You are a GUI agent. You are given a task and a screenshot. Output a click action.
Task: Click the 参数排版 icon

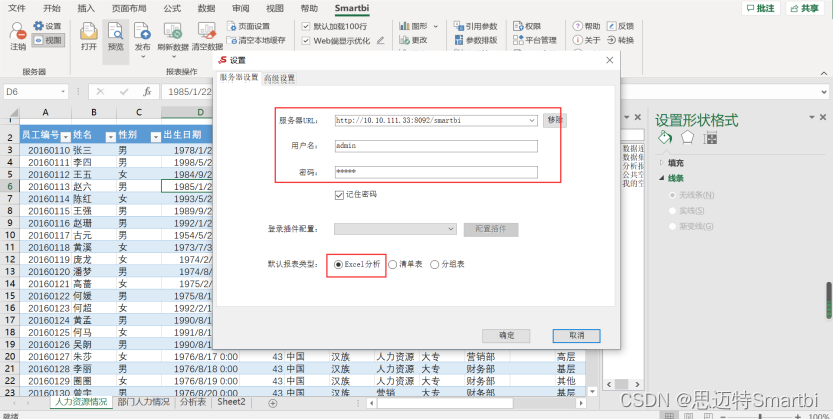tap(458, 40)
